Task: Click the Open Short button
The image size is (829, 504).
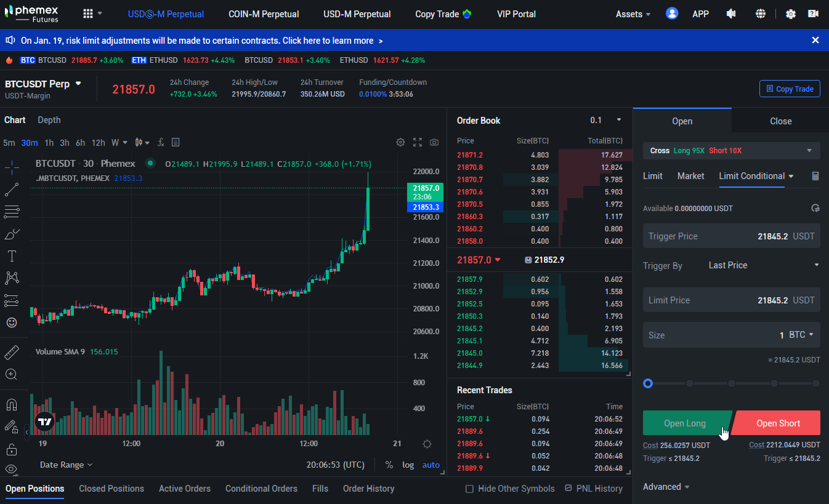Action: click(x=777, y=423)
